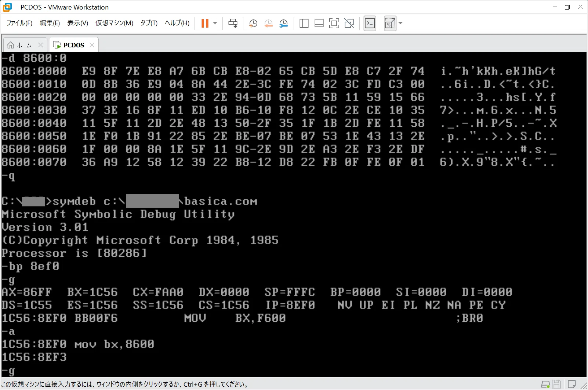Viewport: 588px width, 390px height.
Task: Click the 'Version 3.01' text
Action: pyautogui.click(x=45, y=227)
